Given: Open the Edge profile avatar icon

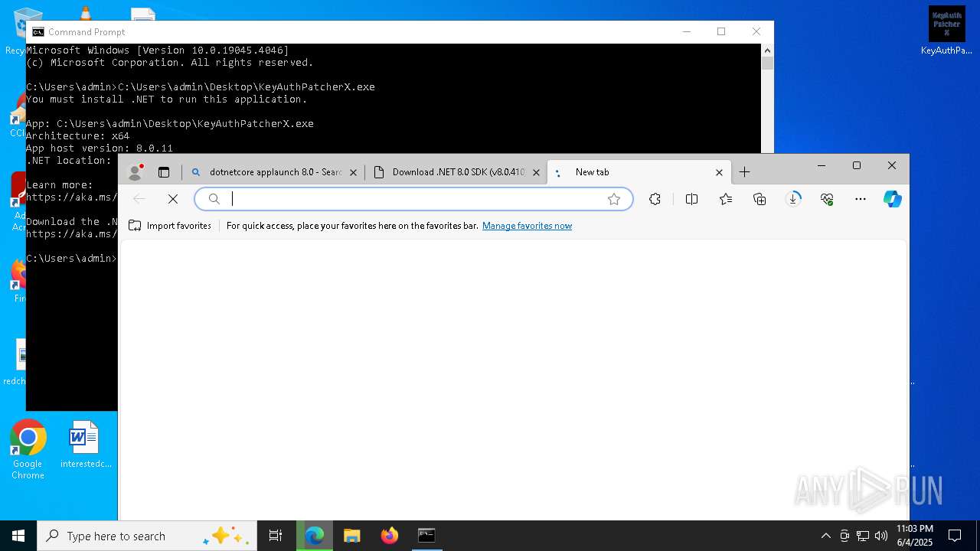Looking at the screenshot, I should click(136, 172).
